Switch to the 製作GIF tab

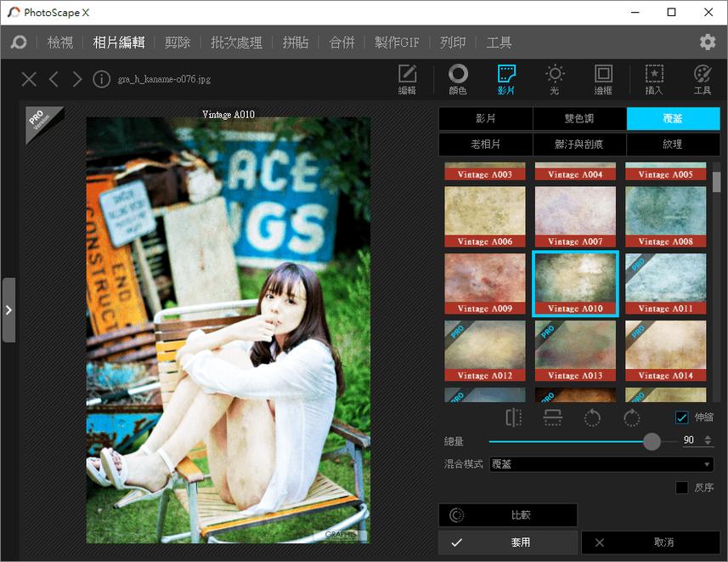397,43
